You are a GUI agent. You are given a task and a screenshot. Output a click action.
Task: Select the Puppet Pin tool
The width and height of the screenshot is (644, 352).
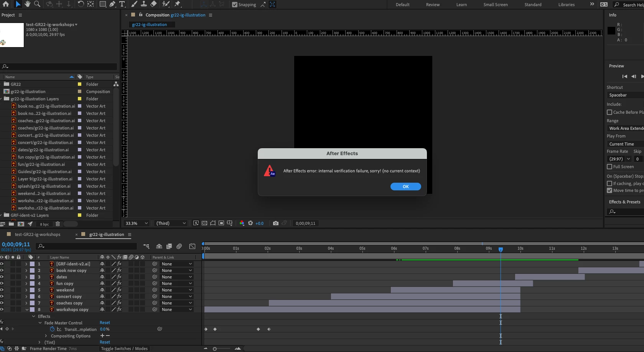pos(178,4)
